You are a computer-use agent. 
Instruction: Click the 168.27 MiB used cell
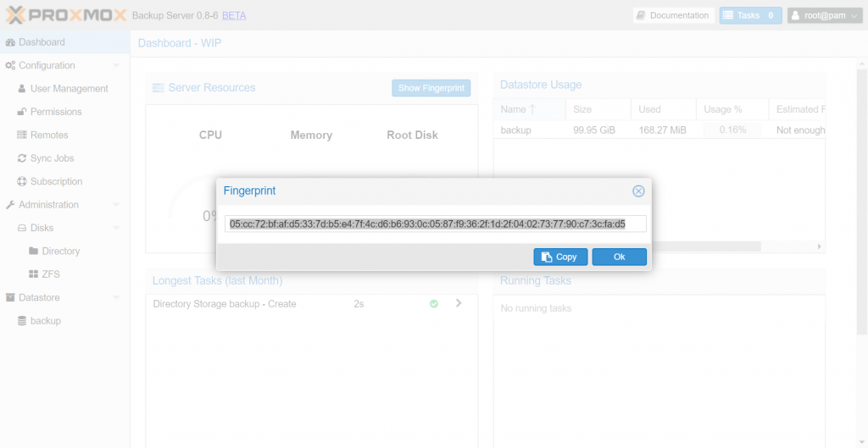coord(662,130)
